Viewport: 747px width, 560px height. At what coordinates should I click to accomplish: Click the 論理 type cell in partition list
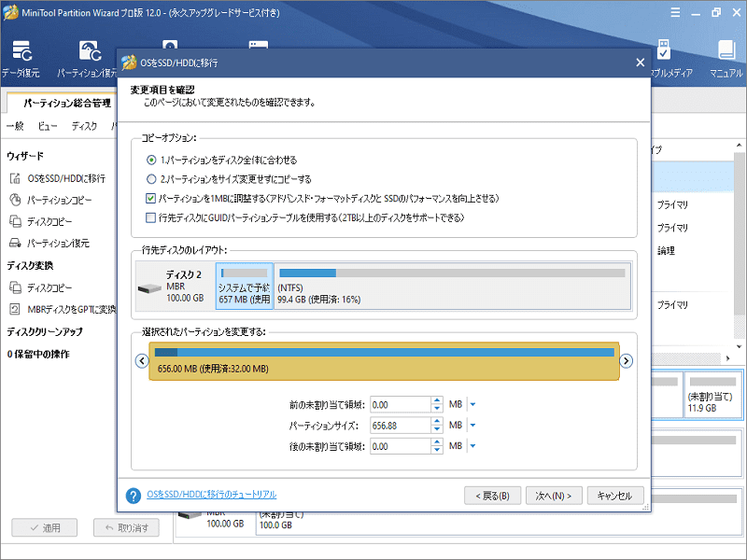[x=666, y=251]
